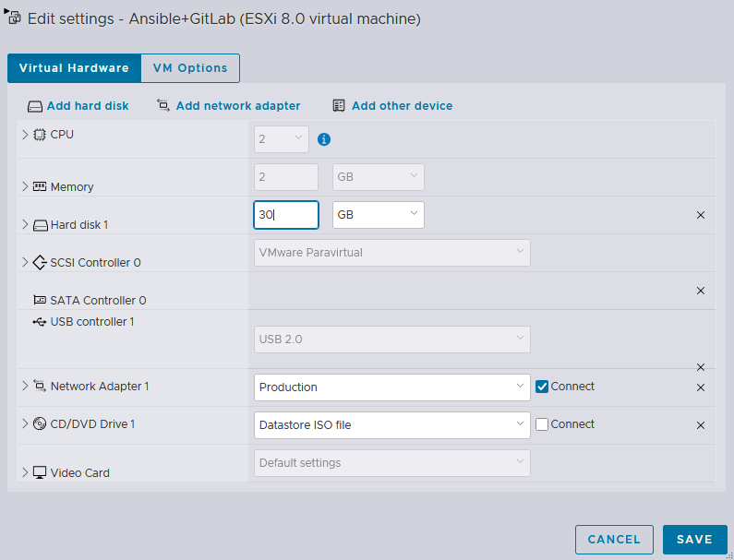
Task: Click the Add other device link
Action: pos(403,106)
